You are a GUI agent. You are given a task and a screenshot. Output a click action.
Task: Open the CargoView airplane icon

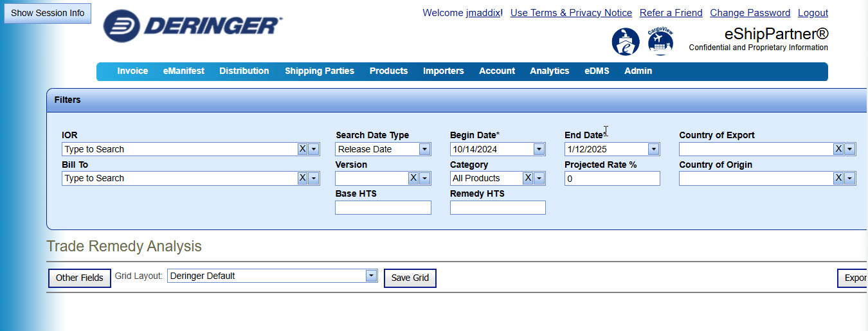point(660,42)
